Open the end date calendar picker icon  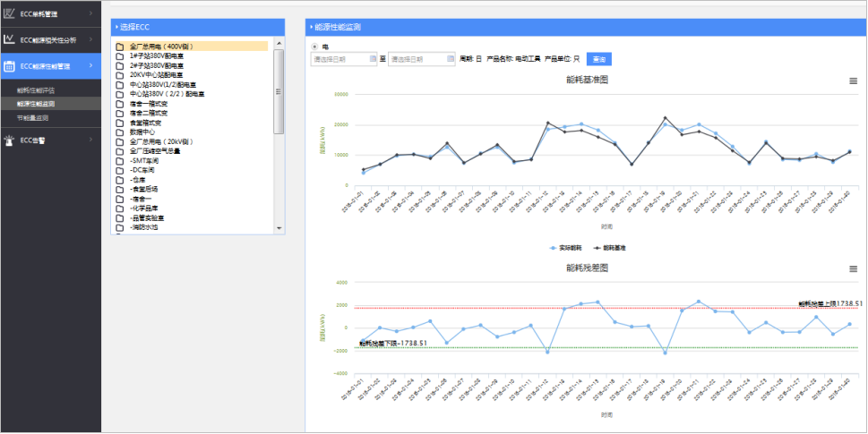tap(451, 58)
